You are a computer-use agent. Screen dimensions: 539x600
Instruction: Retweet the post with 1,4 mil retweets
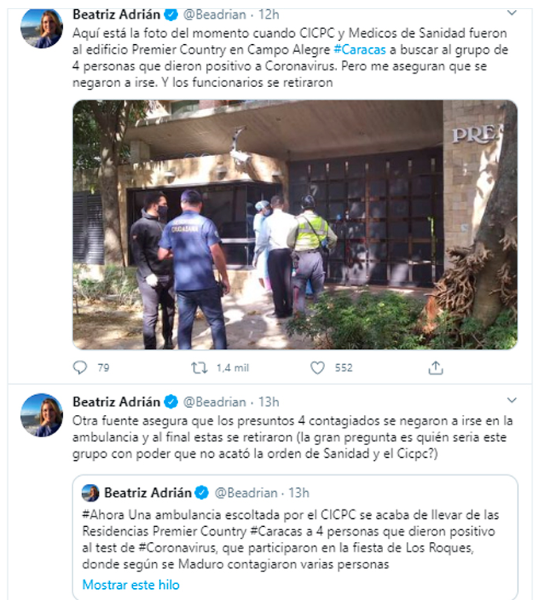[x=199, y=368]
